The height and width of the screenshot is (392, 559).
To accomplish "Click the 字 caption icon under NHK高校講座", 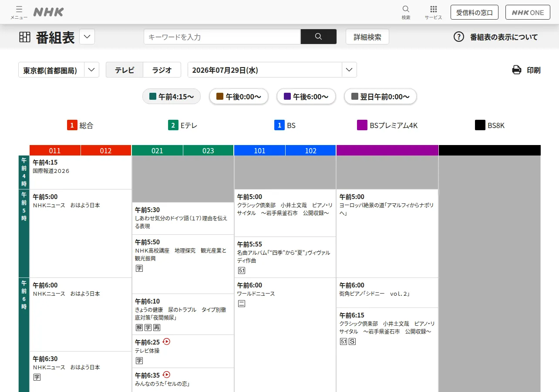I will coord(139,268).
